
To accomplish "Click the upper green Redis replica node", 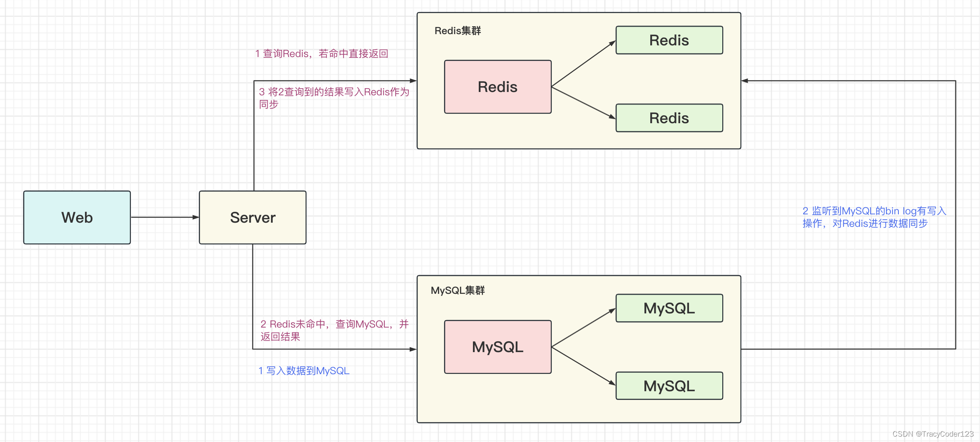I will 669,40.
